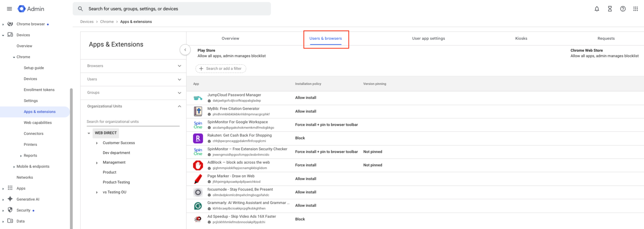Viewport: 644px width, 229px height.
Task: Click the left sidebar scrollbar
Action: [71, 158]
